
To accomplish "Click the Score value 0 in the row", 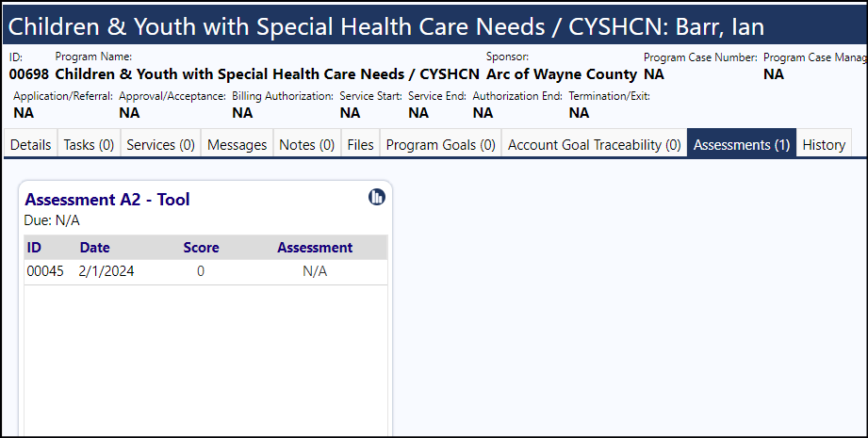I will pos(201,271).
